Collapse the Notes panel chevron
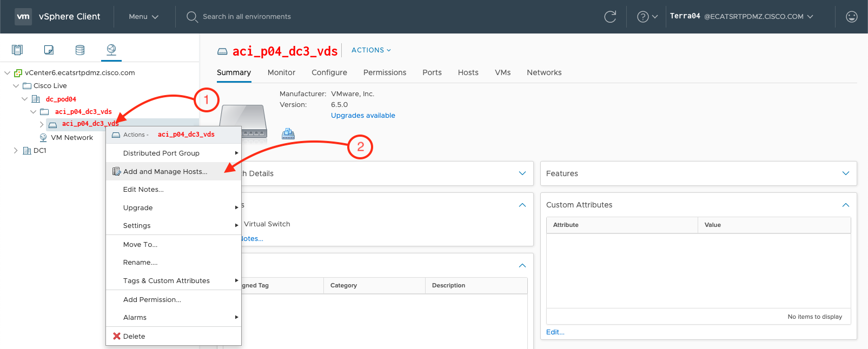This screenshot has height=349, width=868. click(x=522, y=205)
